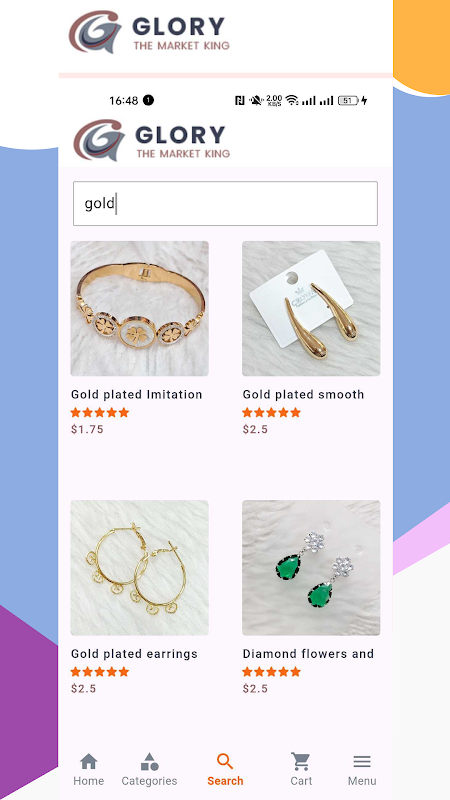Open the Gold plated smooth product title
The width and height of the screenshot is (450, 800).
tap(304, 394)
